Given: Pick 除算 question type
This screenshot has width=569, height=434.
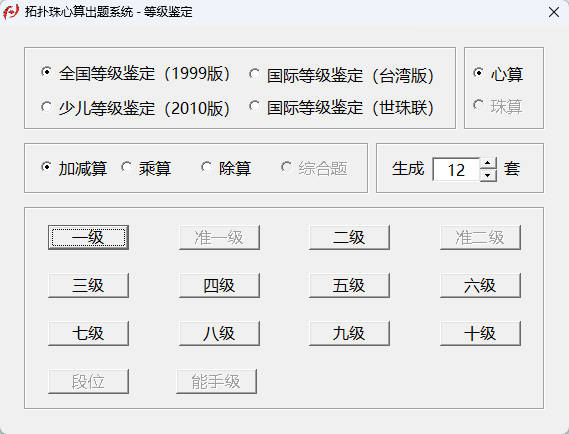Looking at the screenshot, I should click(x=226, y=168).
